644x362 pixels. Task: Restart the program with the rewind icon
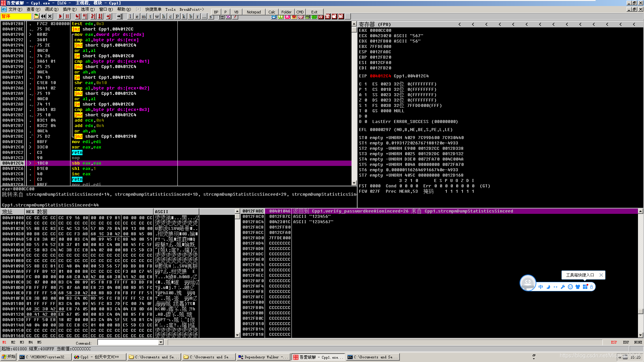(x=43, y=16)
